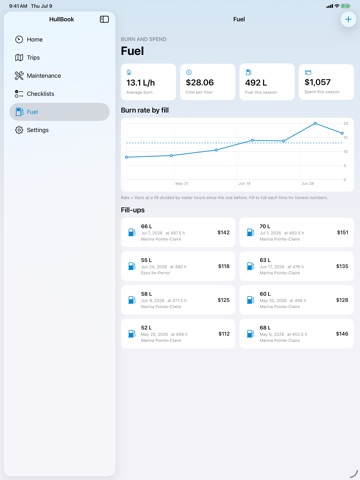This screenshot has height=480, width=360.
Task: Open the $1,057 Spent this season card
Action: (326, 82)
